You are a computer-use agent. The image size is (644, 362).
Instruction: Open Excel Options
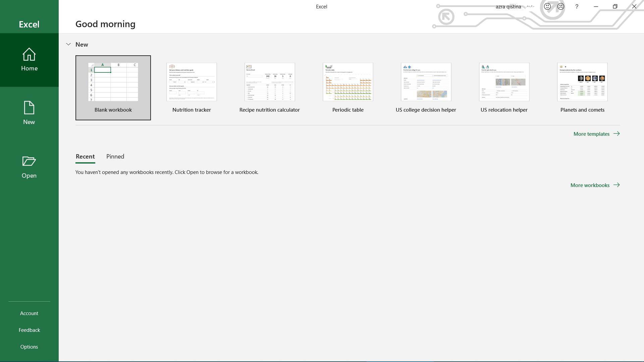29,347
